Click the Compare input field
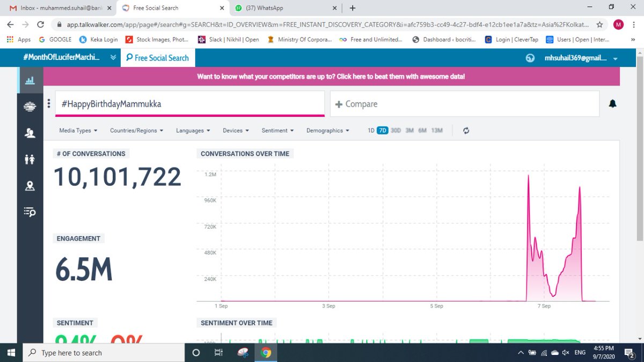This screenshot has width=644, height=362. tap(465, 104)
